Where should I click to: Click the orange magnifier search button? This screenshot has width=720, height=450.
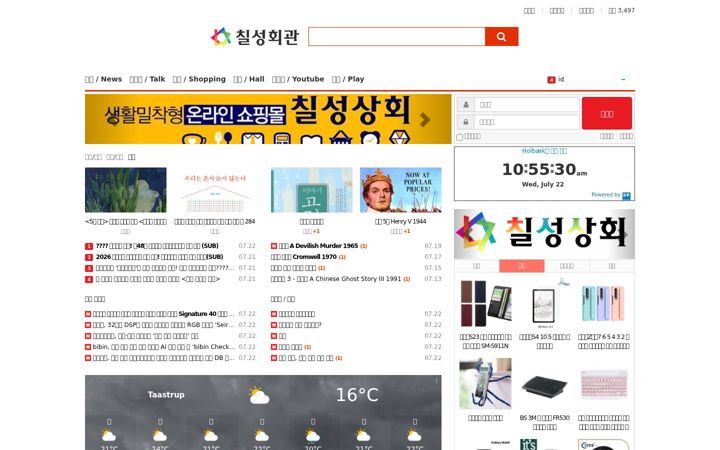click(501, 37)
